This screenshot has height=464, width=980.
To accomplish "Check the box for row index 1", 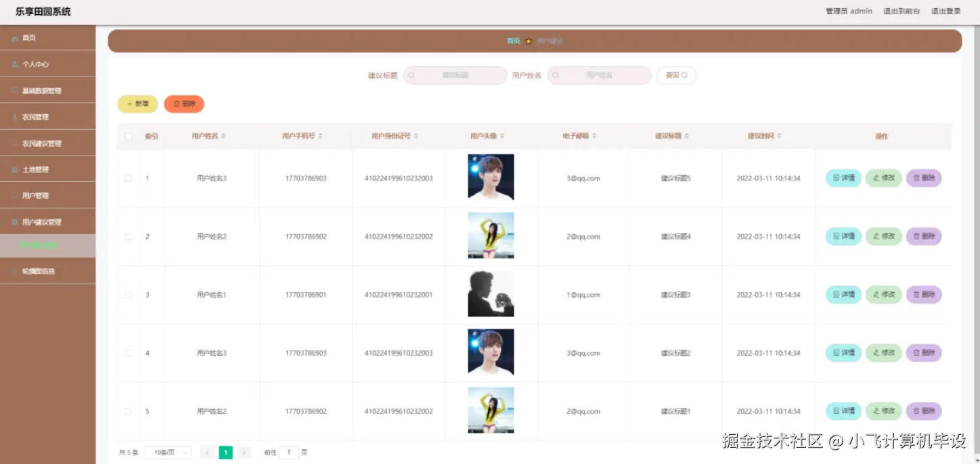I will point(129,179).
